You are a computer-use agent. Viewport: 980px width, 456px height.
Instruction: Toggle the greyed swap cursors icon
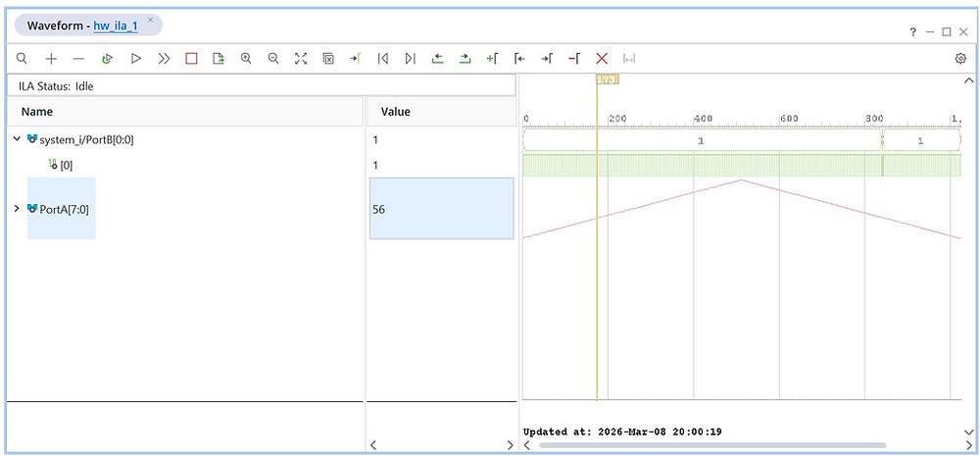click(629, 58)
